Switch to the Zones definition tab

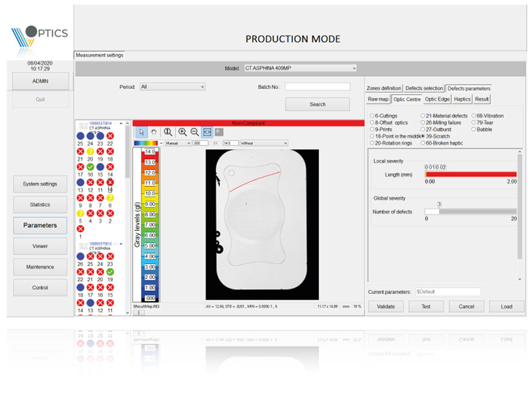[x=383, y=88]
